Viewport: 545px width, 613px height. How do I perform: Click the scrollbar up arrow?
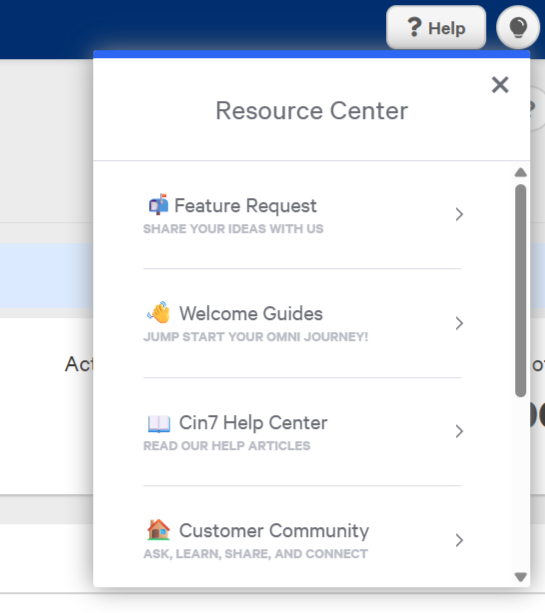(520, 172)
